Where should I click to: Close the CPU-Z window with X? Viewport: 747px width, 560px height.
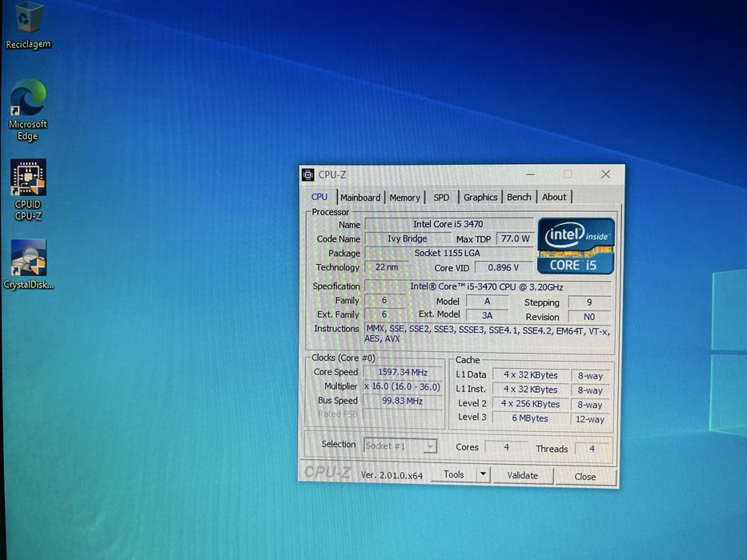pos(605,174)
